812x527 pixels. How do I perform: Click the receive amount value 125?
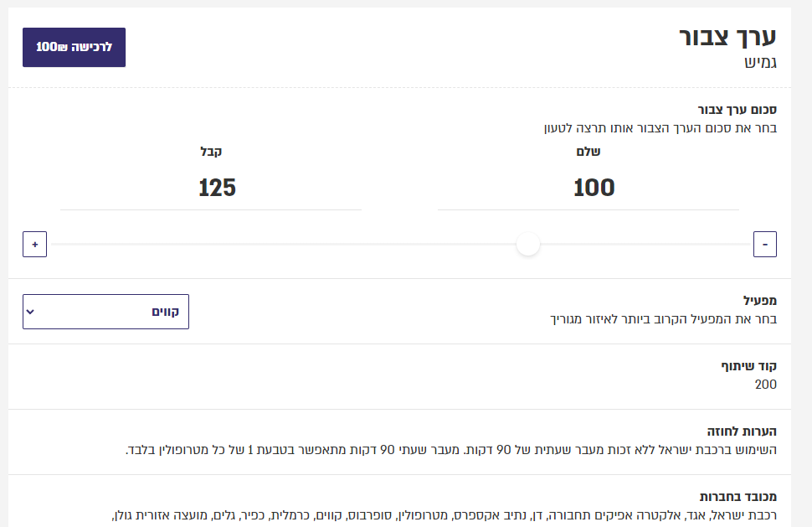[x=217, y=188]
